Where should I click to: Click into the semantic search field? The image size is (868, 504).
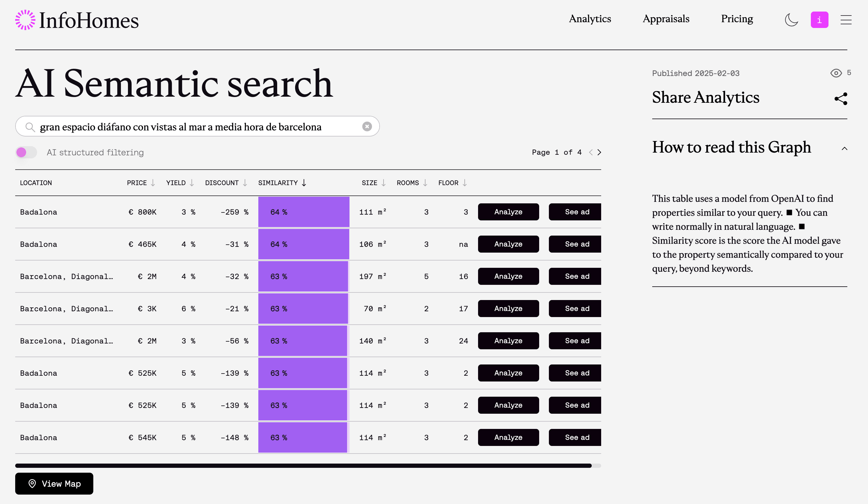click(x=200, y=127)
